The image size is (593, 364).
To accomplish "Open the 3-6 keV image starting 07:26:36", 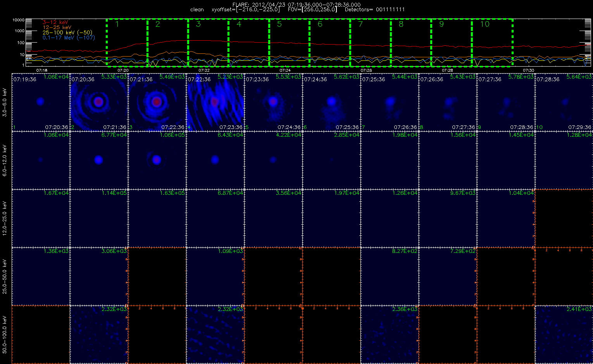I will click(x=448, y=102).
